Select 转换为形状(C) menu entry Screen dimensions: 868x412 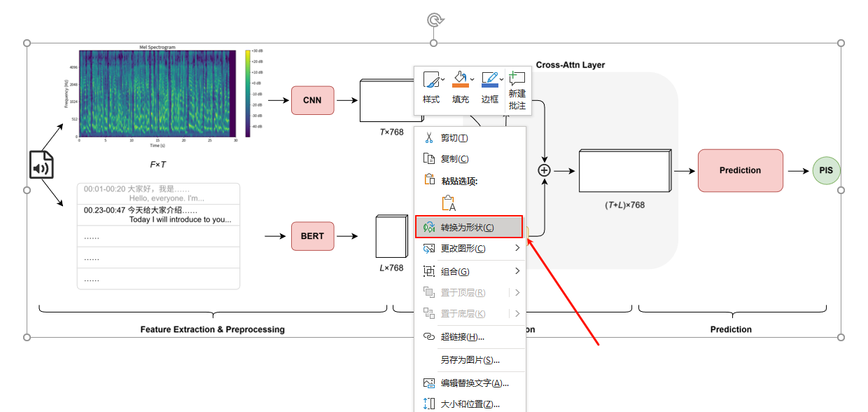point(469,227)
